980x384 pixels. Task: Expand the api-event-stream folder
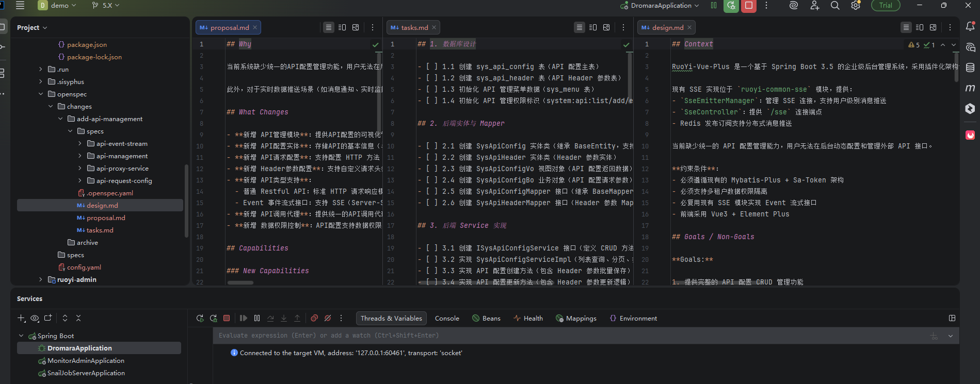pos(80,143)
